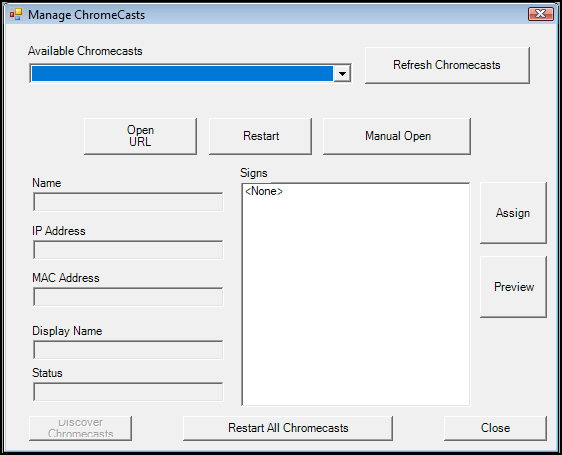Screen dimensions: 562x455
Task: Click the IP Address label
Action: (x=59, y=231)
